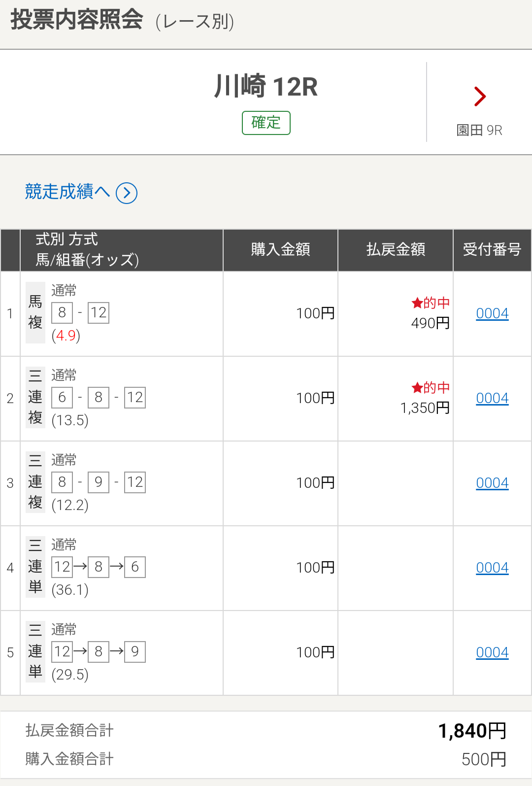The width and height of the screenshot is (532, 786).
Task: Click the 馬複 bet type label in row 1
Action: point(35,312)
